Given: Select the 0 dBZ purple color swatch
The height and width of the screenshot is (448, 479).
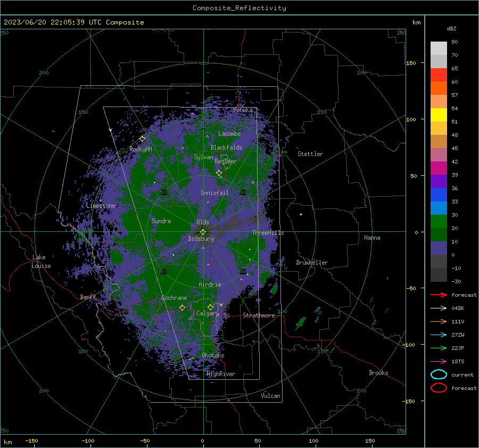Looking at the screenshot, I should coord(439,248).
